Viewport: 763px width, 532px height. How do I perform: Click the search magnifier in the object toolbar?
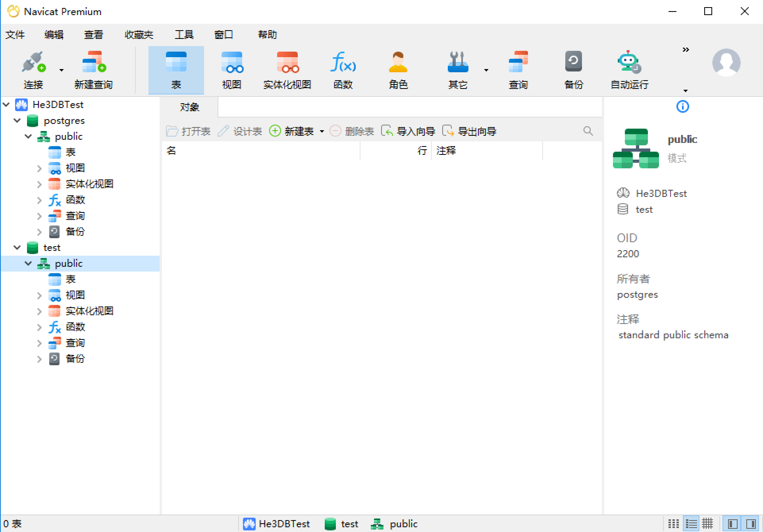click(588, 131)
